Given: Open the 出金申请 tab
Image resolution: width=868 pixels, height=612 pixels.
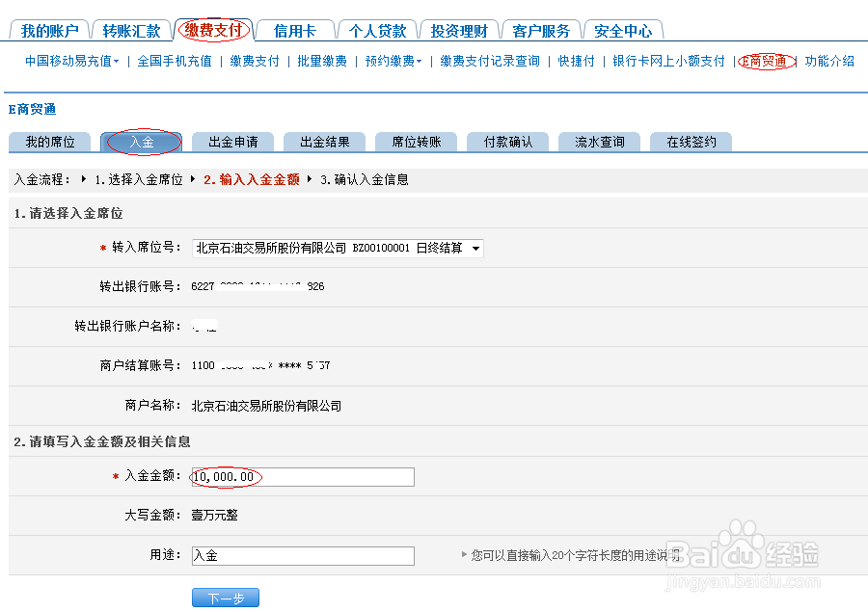Looking at the screenshot, I should click(x=232, y=141).
